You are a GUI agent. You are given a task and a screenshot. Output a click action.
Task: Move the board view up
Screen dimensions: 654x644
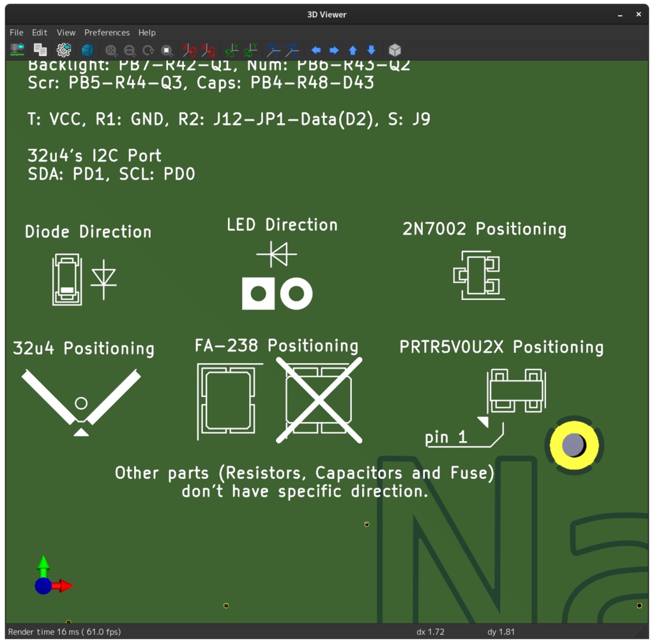pyautogui.click(x=353, y=50)
